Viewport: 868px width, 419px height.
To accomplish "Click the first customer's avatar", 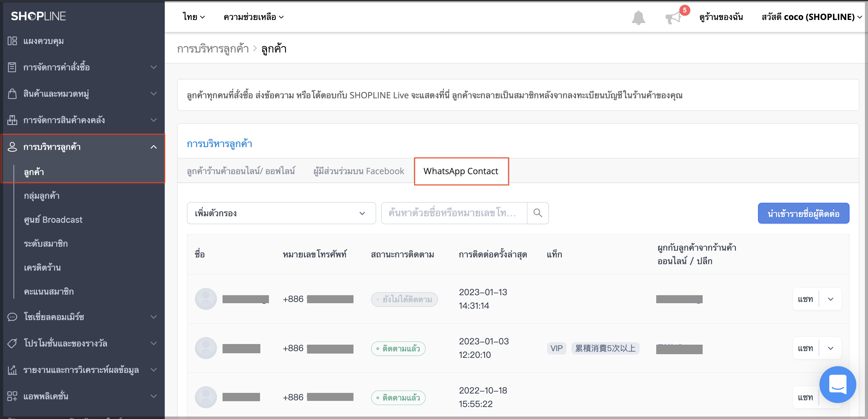I will point(206,299).
